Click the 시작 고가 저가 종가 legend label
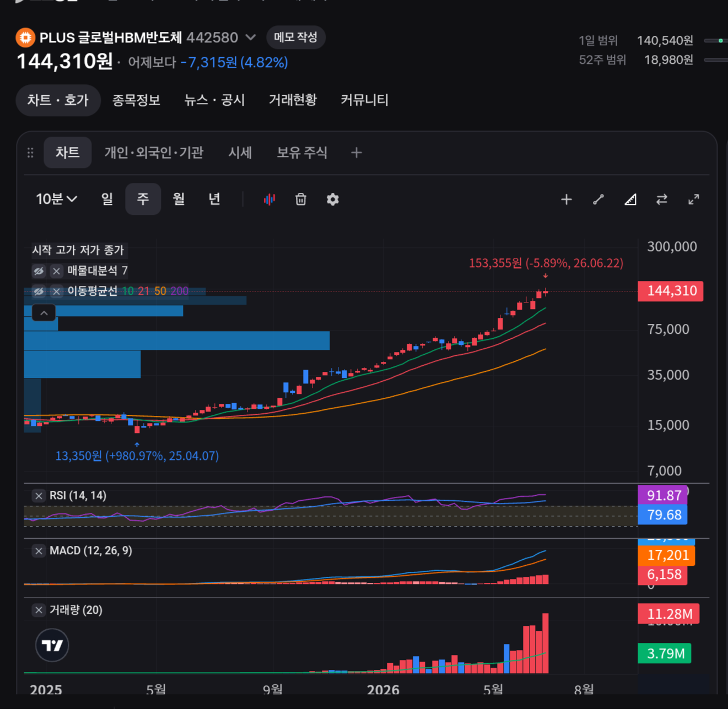This screenshot has width=728, height=709. pyautogui.click(x=78, y=251)
